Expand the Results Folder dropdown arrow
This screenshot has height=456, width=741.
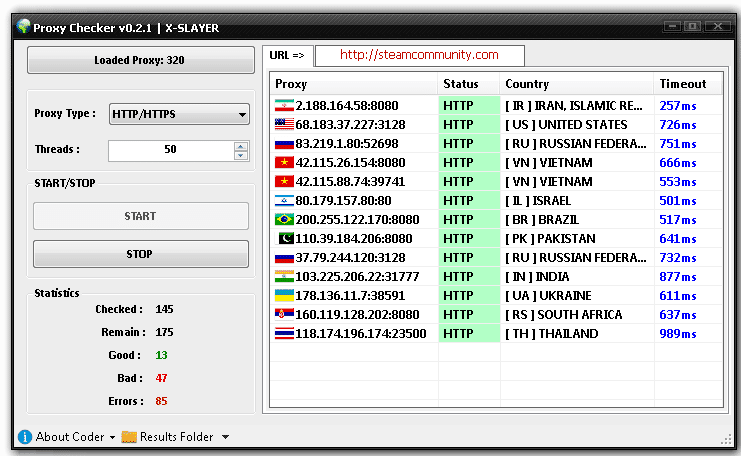pos(225,437)
